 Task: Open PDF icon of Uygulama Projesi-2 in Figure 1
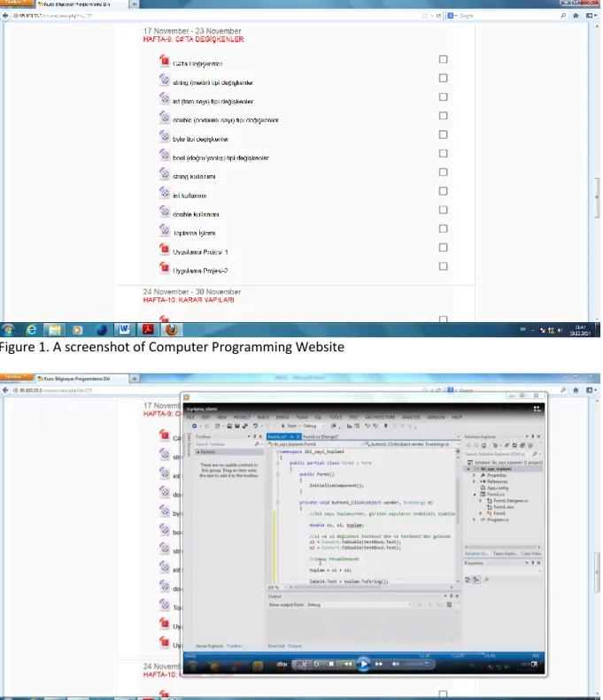click(165, 267)
